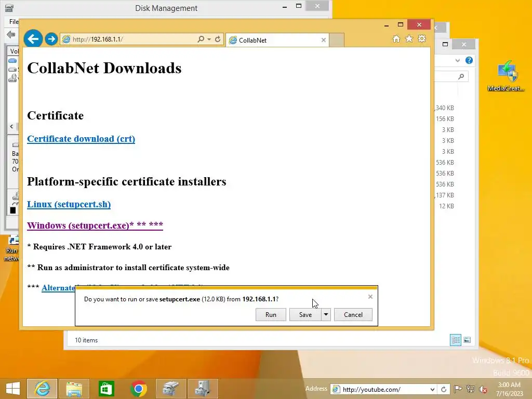Run setupcert.exe from download prompt

point(271,314)
